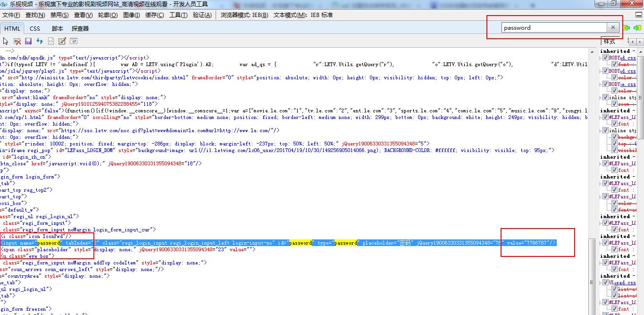Activate the select-element-by-click arrow tool
The width and height of the screenshot is (644, 315).
6,42
